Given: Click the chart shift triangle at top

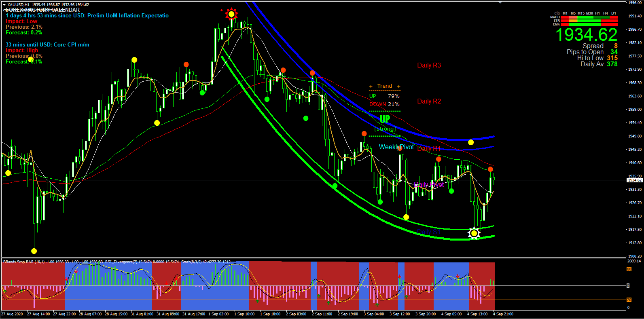Looking at the screenshot, I should 500,3.
